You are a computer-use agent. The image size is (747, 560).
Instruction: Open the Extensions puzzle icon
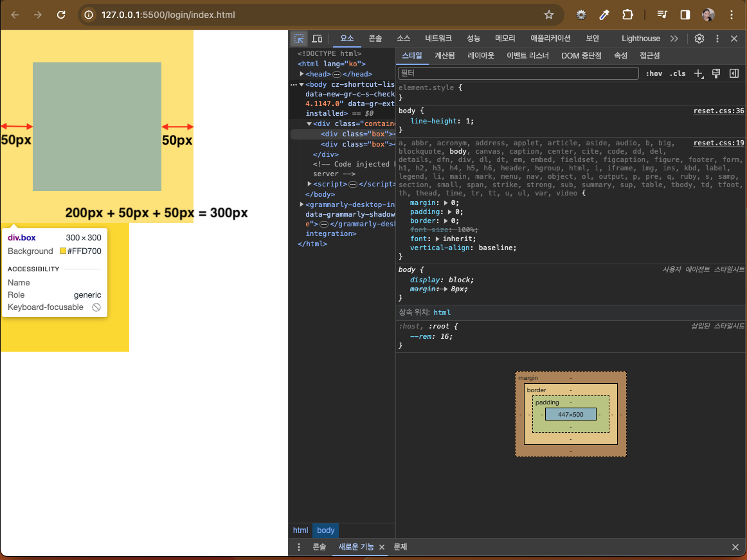(627, 15)
